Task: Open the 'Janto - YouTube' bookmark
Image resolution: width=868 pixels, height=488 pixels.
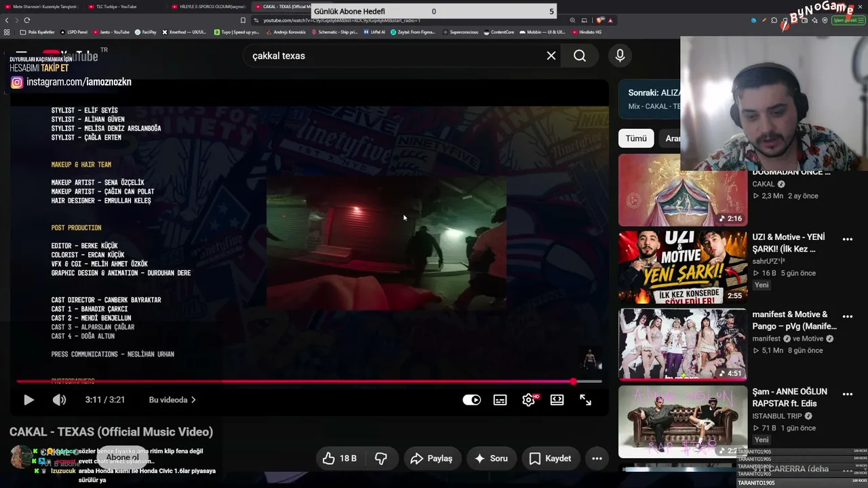Action: coord(111,32)
